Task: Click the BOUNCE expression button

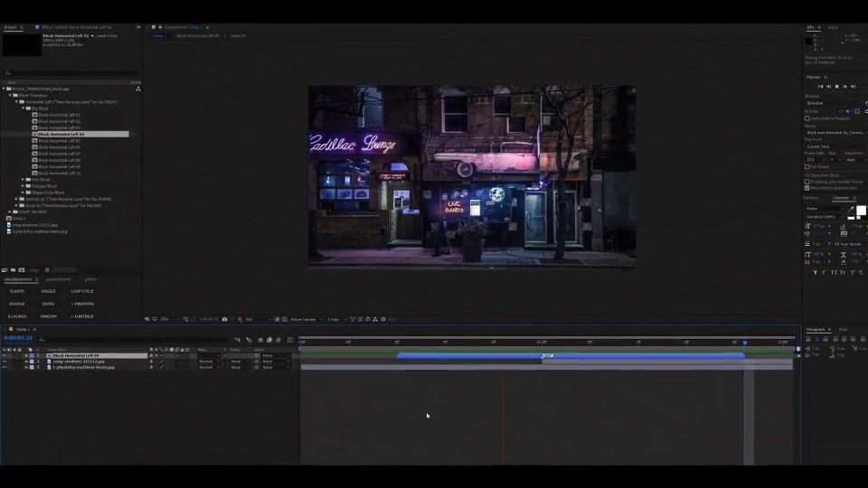Action: [17, 304]
